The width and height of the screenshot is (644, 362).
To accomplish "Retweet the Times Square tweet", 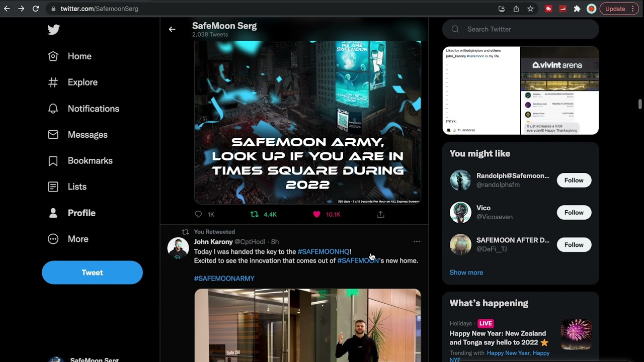I will [255, 214].
